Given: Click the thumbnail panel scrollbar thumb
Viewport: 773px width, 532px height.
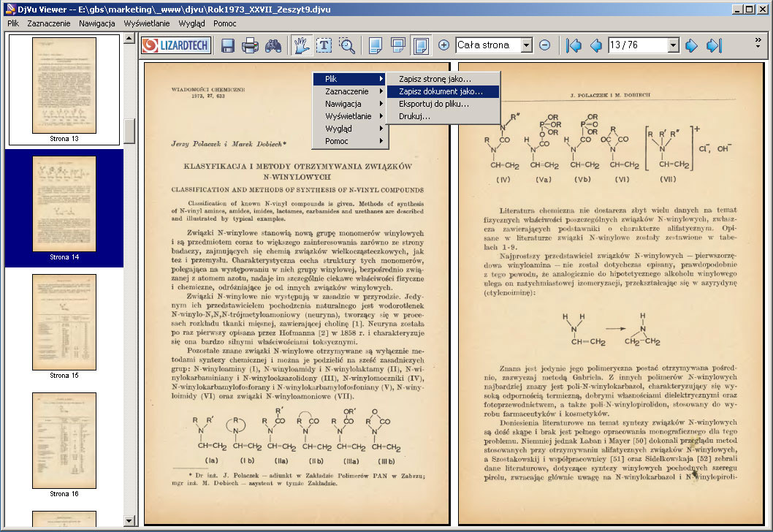Looking at the screenshot, I should point(129,131).
